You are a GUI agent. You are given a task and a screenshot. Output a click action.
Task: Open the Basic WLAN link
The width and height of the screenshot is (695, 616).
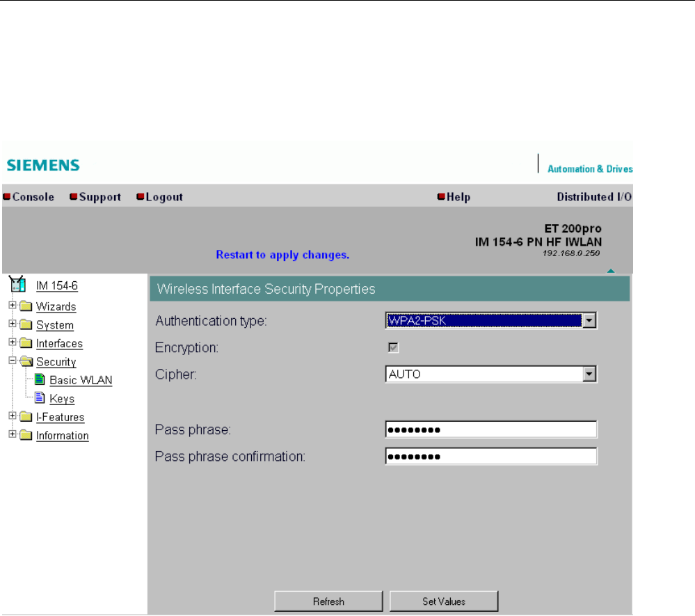[x=81, y=380]
